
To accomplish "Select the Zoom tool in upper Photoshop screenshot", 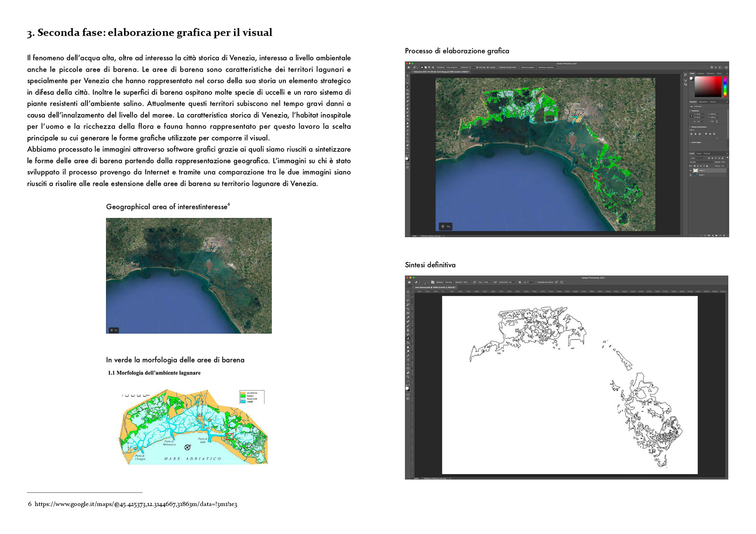I will 408,149.
